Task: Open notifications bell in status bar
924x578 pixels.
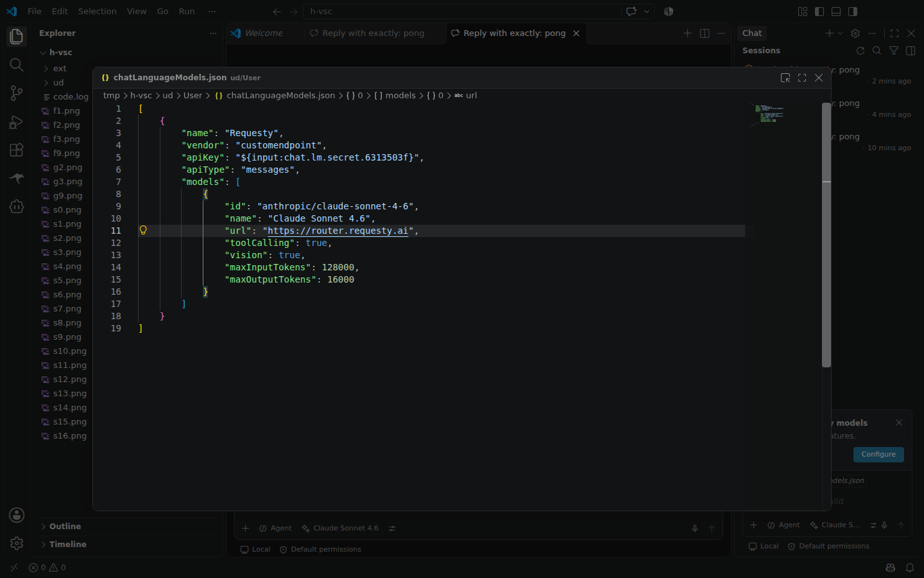Action: [910, 568]
